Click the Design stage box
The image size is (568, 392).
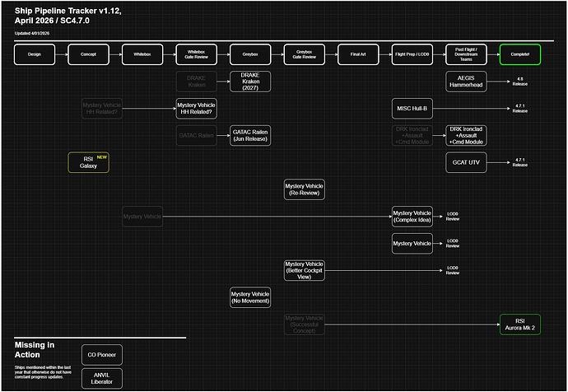(x=35, y=54)
